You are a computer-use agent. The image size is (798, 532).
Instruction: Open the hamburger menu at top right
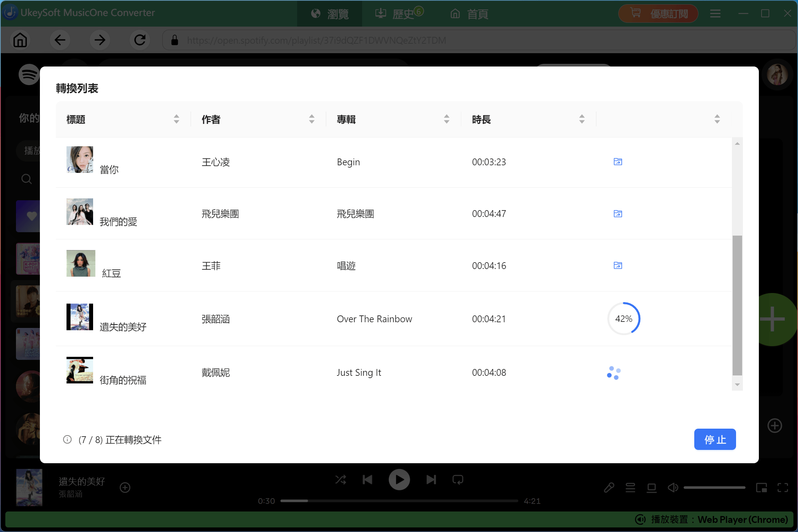tap(715, 13)
